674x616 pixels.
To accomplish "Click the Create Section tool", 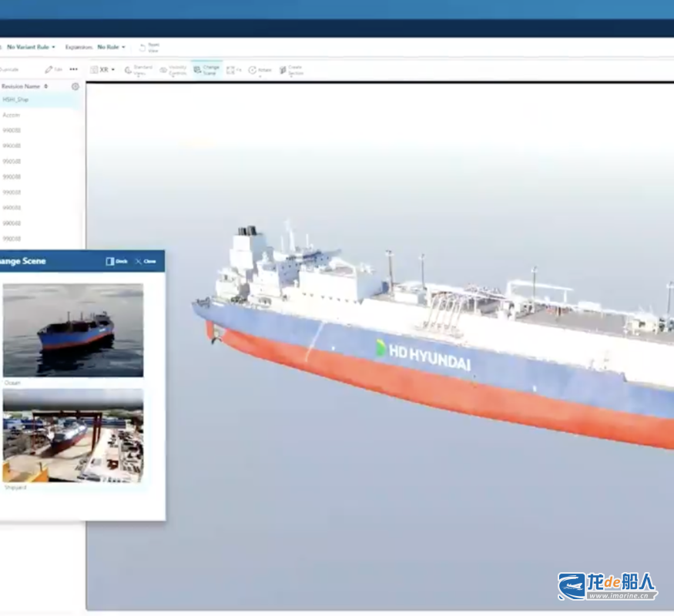I will pos(291,70).
